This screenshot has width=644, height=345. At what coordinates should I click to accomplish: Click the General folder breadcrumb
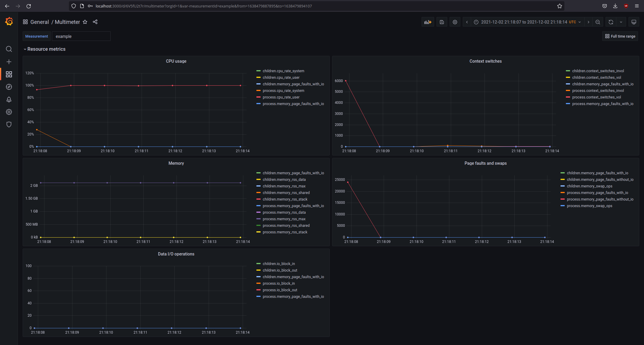[x=40, y=22]
